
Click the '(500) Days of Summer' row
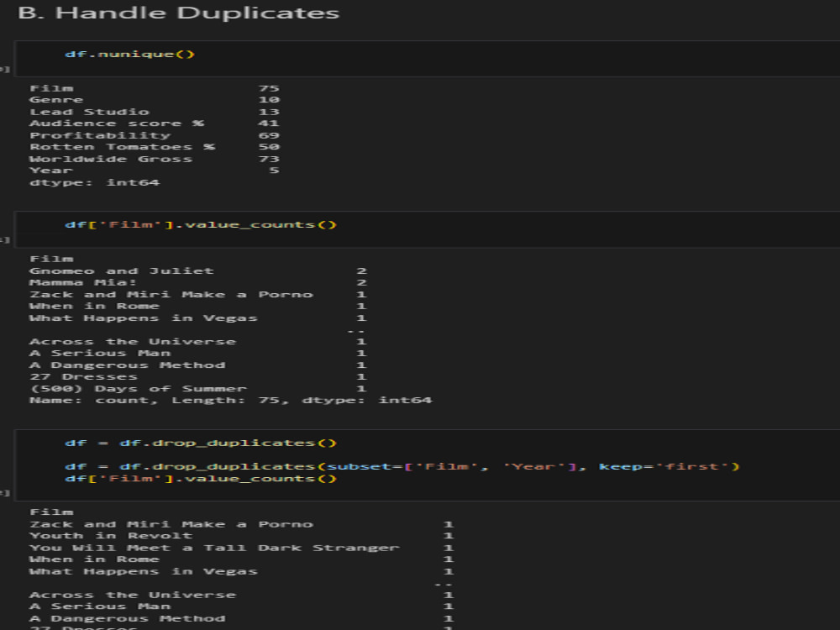point(198,388)
